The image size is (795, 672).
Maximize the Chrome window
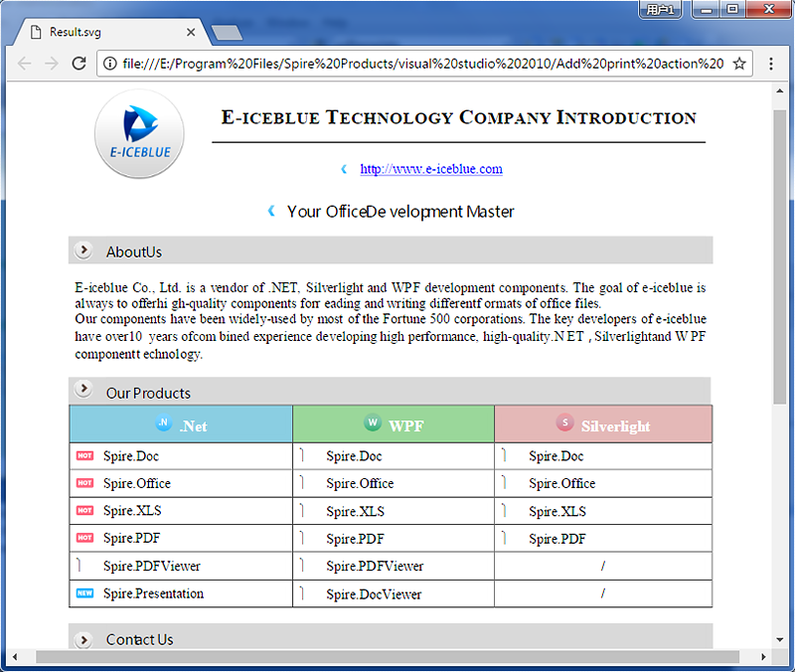(x=732, y=10)
